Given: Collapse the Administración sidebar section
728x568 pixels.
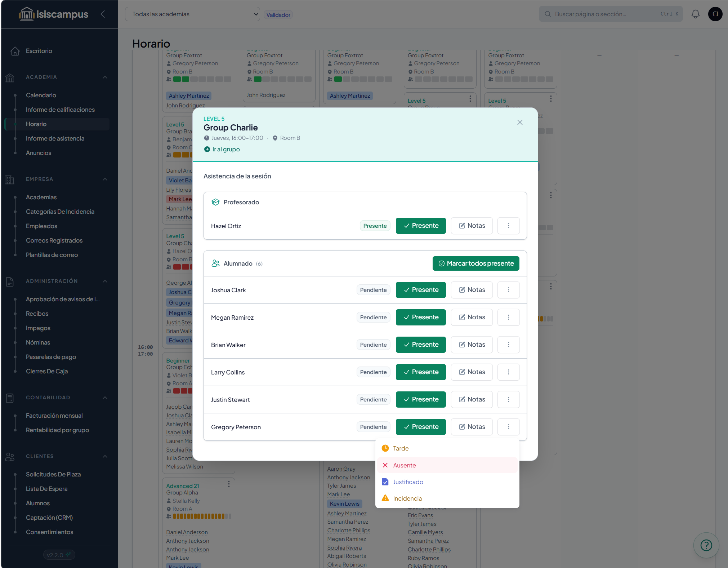Looking at the screenshot, I should coord(105,281).
